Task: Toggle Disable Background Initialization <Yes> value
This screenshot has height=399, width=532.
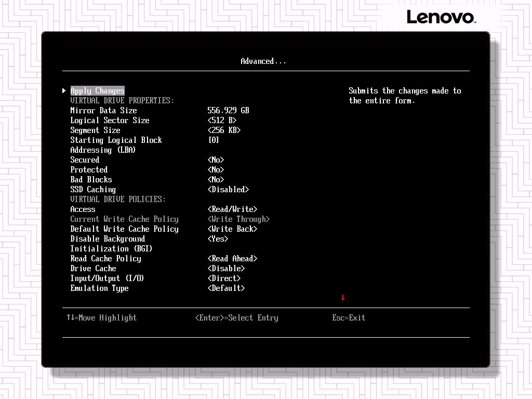Action: tap(218, 239)
